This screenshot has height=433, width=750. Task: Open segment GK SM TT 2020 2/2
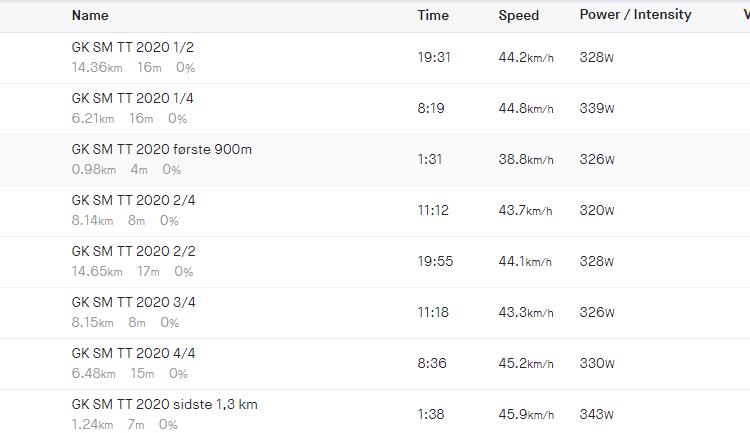point(133,251)
